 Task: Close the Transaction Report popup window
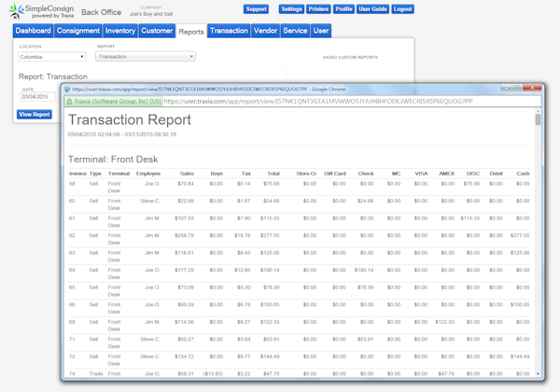[x=530, y=88]
